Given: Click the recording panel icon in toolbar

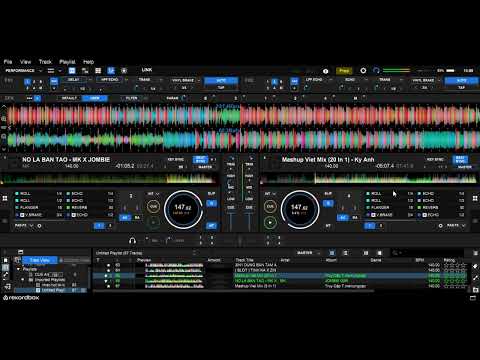Looking at the screenshot, I should 124,71.
